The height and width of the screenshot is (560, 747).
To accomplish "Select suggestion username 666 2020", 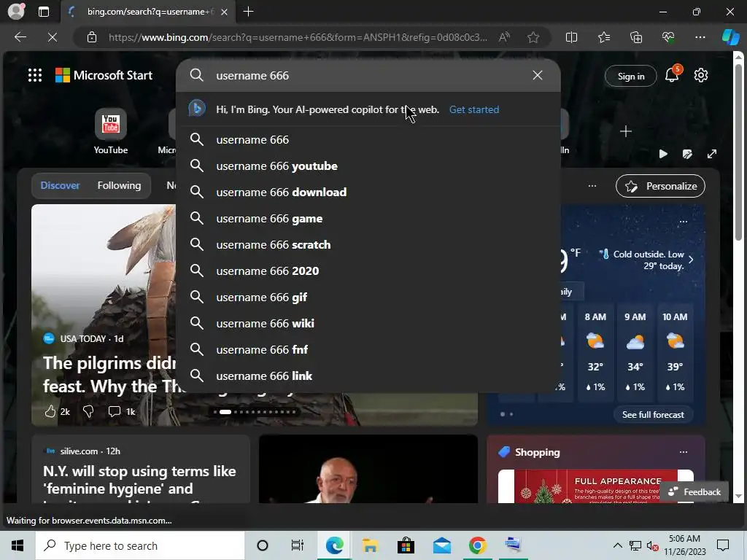I will 368,271.
